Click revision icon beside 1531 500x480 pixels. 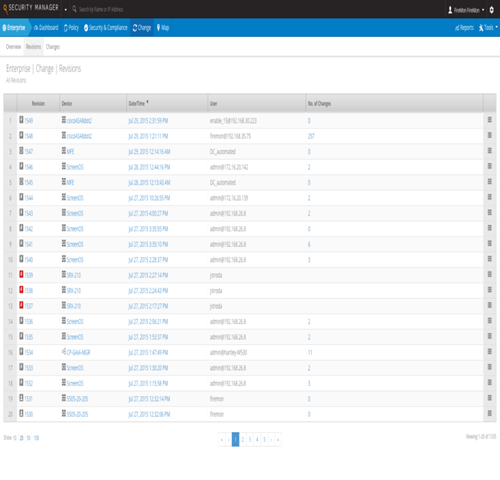point(21,398)
